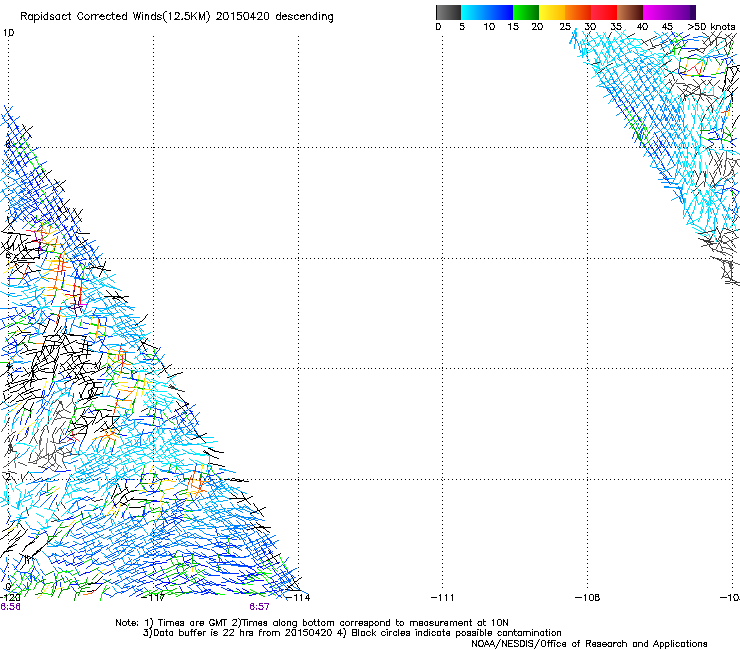Click the title text 'Rapidscat Corrected Winds(12.5KM)'
This screenshot has height=650, width=740.
pos(115,17)
